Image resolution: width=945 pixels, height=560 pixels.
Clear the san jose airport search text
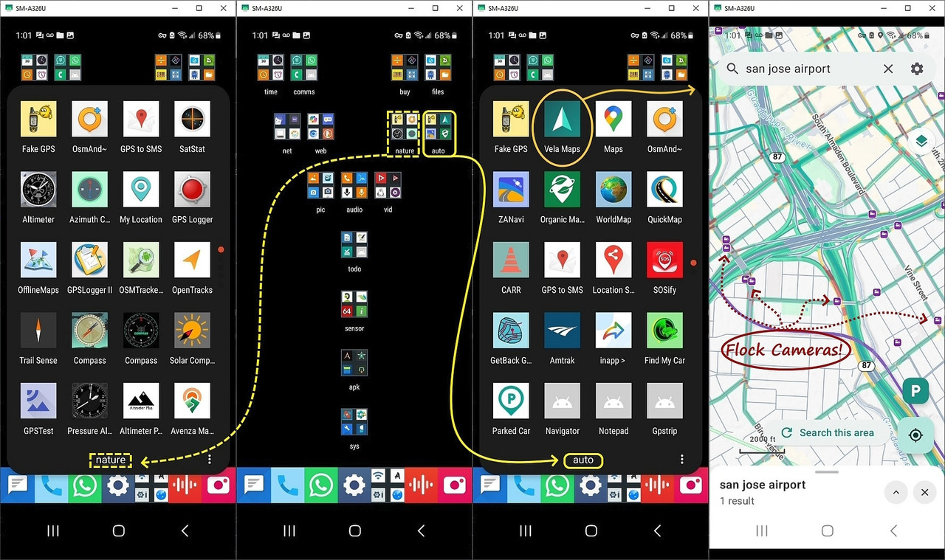888,69
